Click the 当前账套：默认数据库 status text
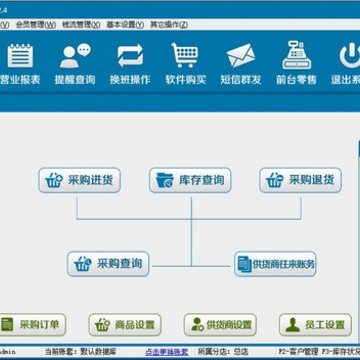Image resolution: width=360 pixels, height=360 pixels. (x=80, y=352)
